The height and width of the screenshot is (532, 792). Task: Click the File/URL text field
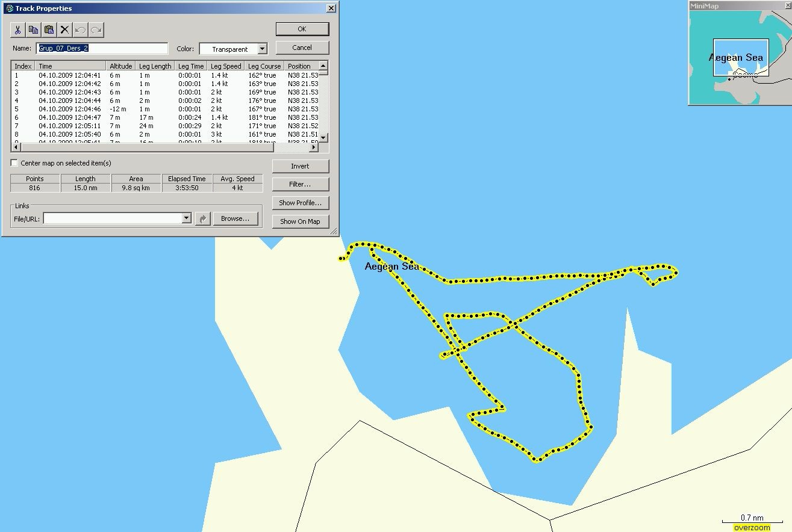113,218
